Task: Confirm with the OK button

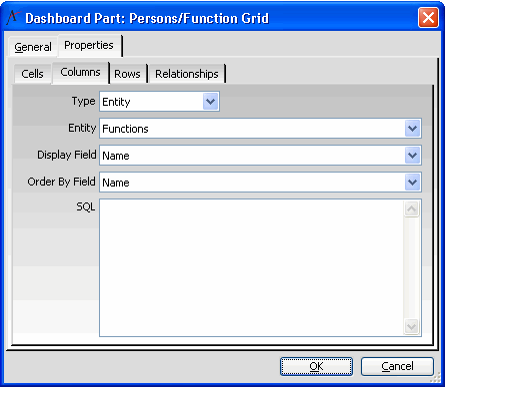Action: pos(317,366)
